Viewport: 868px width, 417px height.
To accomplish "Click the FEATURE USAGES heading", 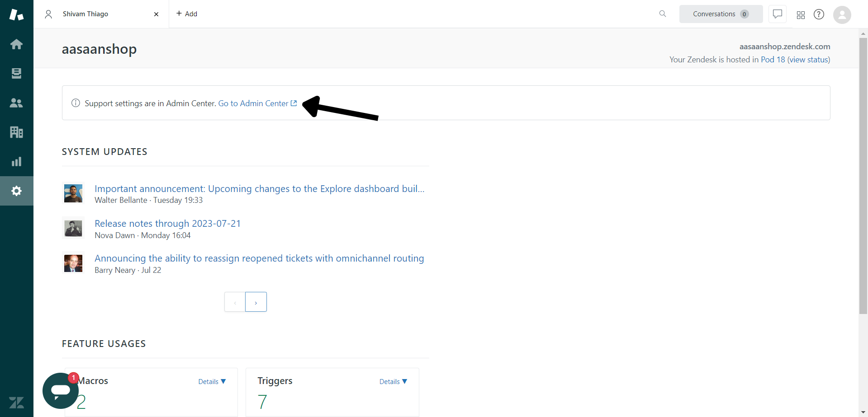I will click(104, 344).
